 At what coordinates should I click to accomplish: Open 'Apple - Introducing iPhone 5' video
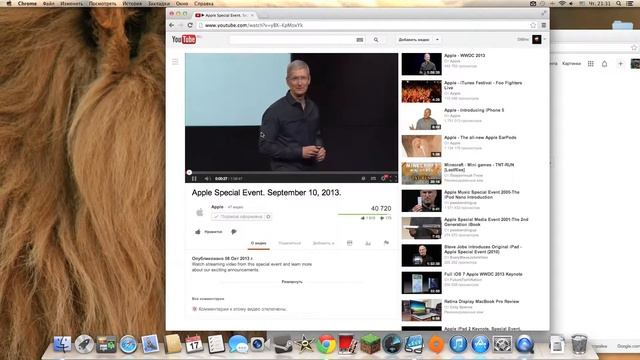point(474,110)
